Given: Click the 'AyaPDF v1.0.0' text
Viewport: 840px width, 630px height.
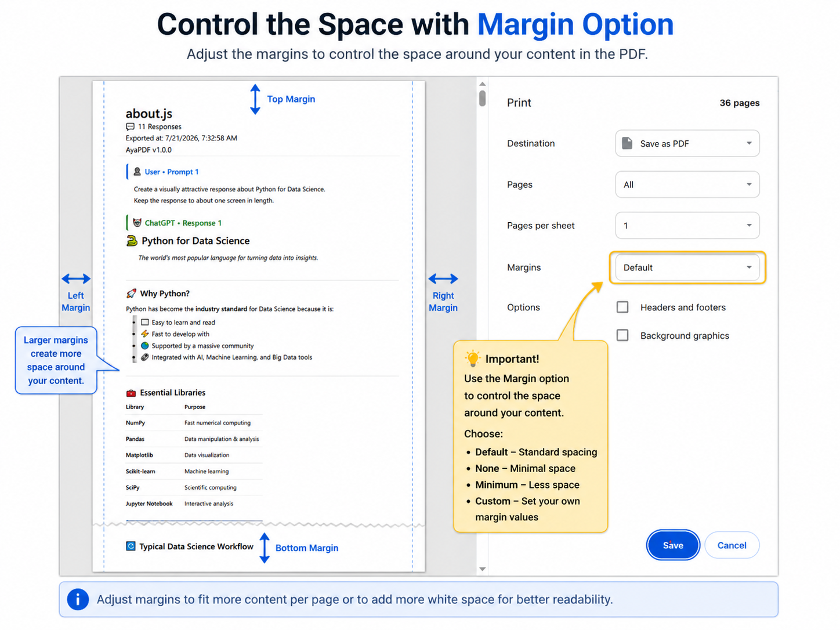Looking at the screenshot, I should (x=149, y=150).
